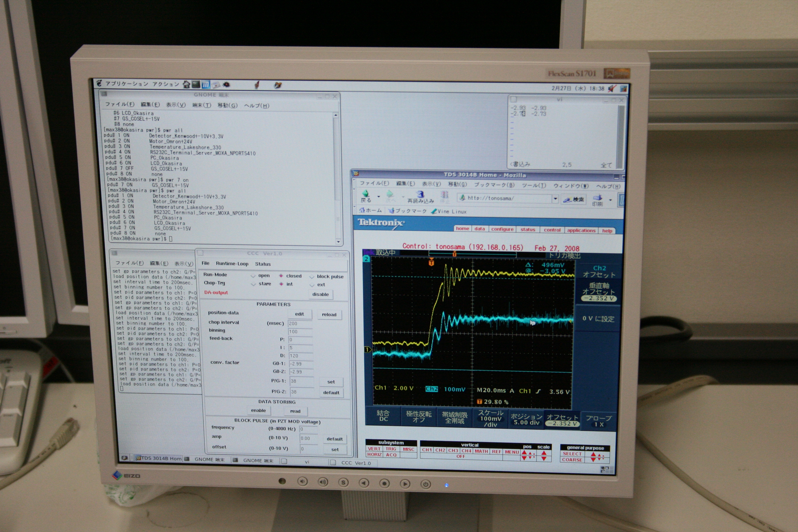Click vertical pos large down arrow
This screenshot has height=532, width=798.
(x=524, y=458)
